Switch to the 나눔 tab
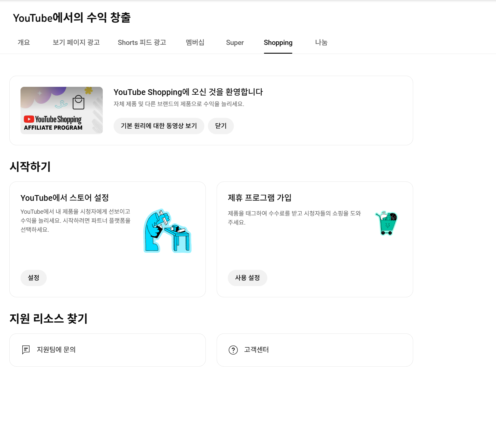The image size is (496, 448). (x=321, y=43)
